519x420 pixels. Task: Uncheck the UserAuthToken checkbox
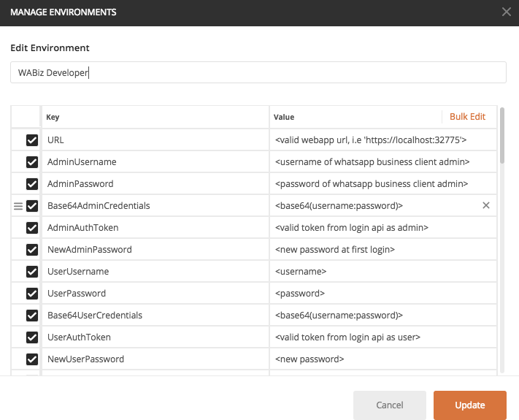[32, 337]
